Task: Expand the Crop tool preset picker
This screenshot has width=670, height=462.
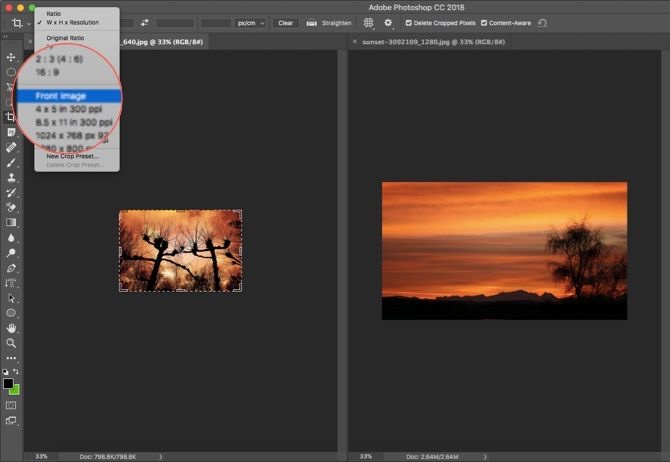Action: coord(20,22)
